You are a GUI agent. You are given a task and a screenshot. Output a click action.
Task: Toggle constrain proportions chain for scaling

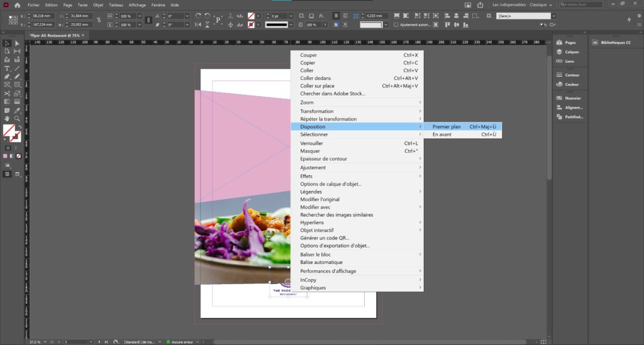coord(148,20)
